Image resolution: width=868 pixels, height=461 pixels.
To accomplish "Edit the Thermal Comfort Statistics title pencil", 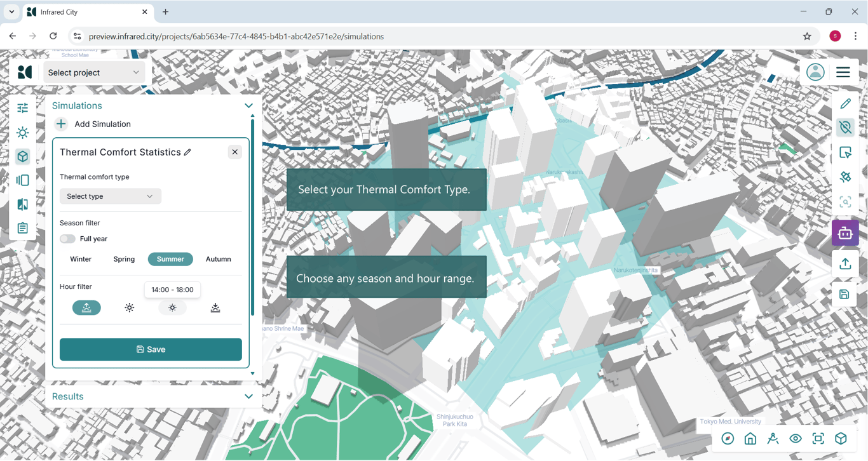I will [187, 152].
